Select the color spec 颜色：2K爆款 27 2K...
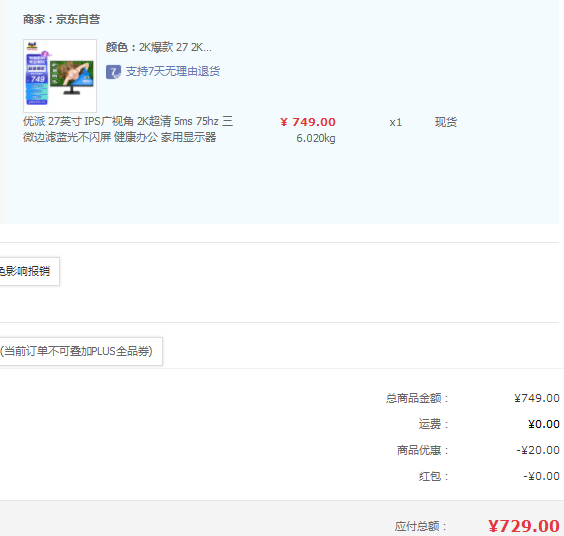Screen dimensions: 564x536 159,47
